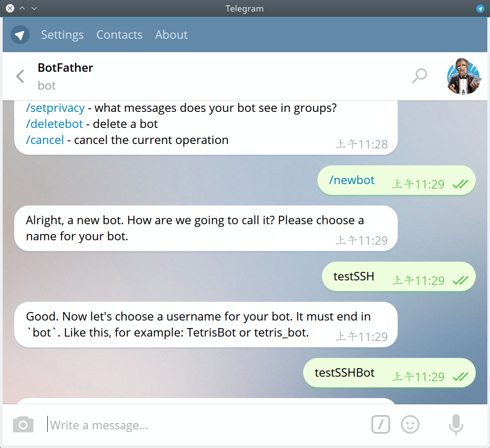Click the window shade-up arrow in title bar
490x448 pixels.
coord(22,8)
